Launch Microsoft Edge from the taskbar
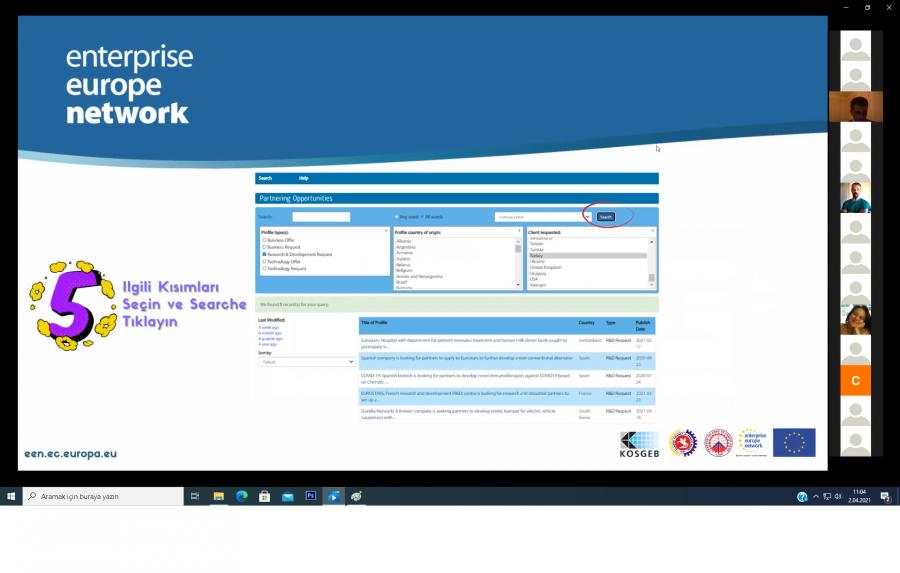The height and width of the screenshot is (573, 900). pos(241,496)
